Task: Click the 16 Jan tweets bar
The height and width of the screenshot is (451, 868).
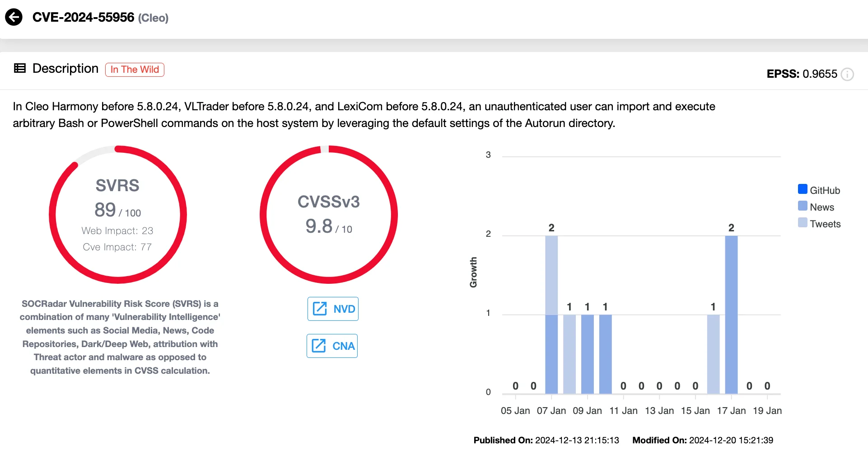Action: (713, 354)
